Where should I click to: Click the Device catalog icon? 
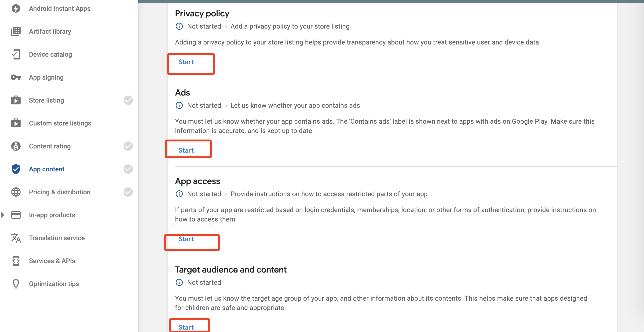click(16, 54)
